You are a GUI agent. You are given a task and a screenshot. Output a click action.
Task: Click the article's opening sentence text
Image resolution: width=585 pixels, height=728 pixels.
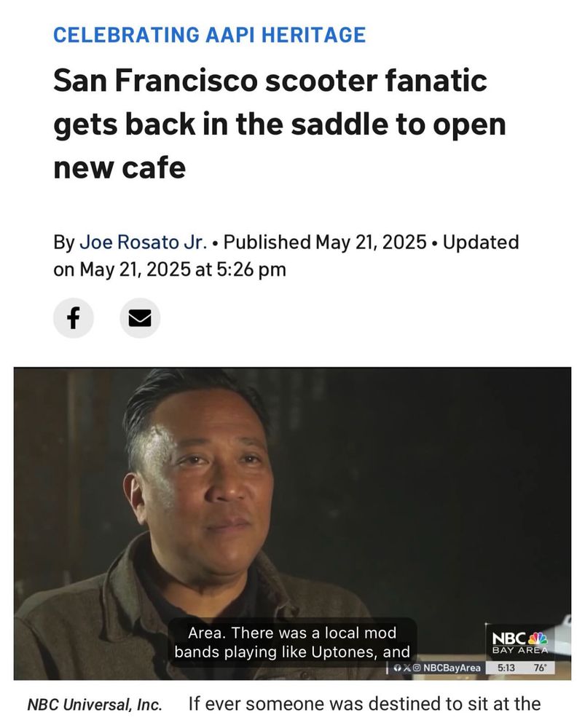[x=364, y=704]
